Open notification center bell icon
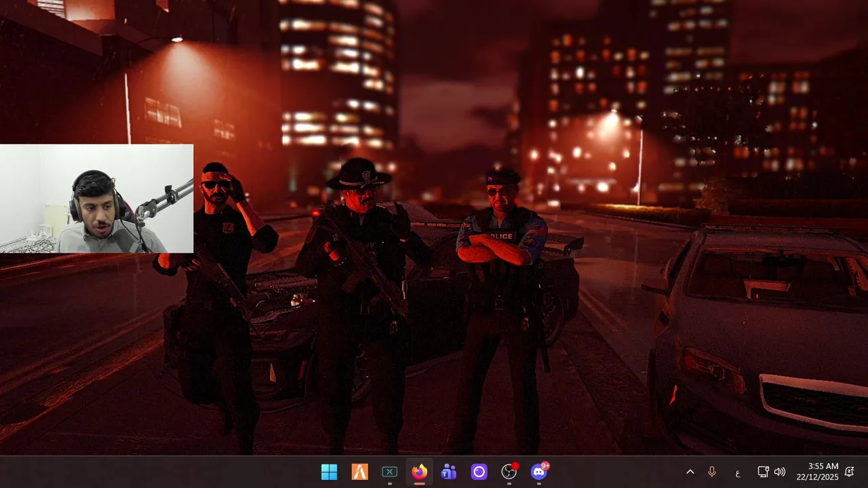868x488 pixels. click(849, 472)
